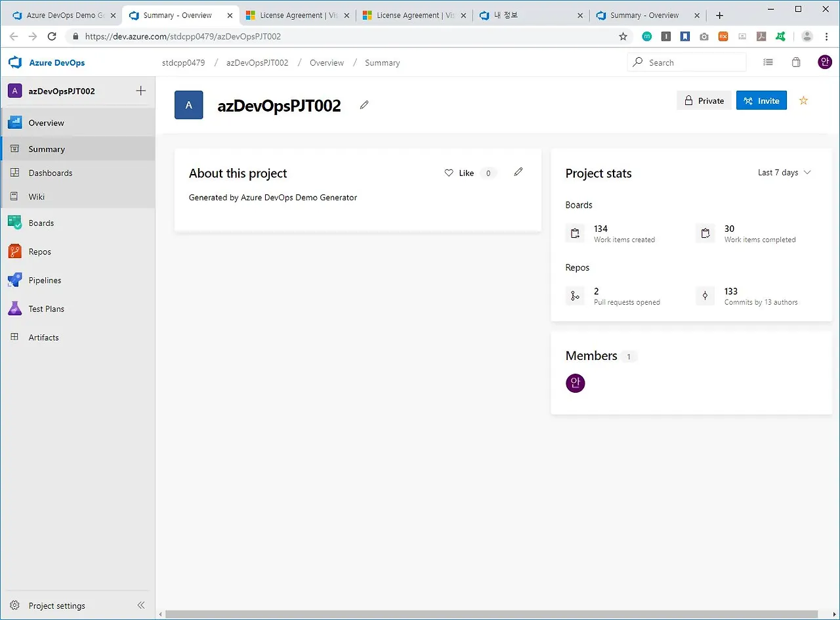Screen dimensions: 840x620
Task: Click the green extension icon in toolbar
Action: click(x=780, y=37)
